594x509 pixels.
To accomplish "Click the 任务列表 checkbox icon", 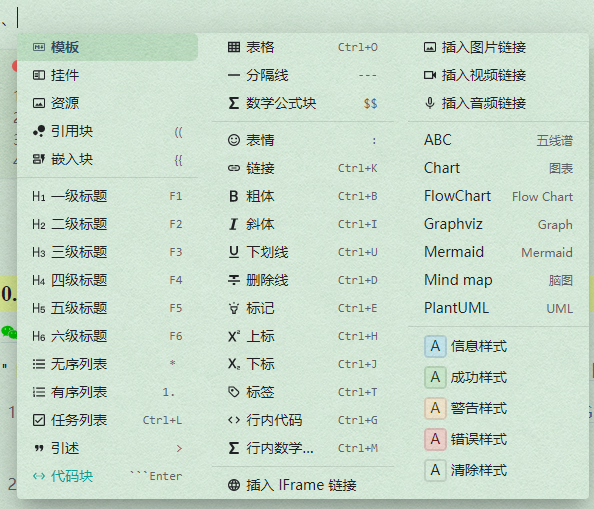I will [39, 420].
